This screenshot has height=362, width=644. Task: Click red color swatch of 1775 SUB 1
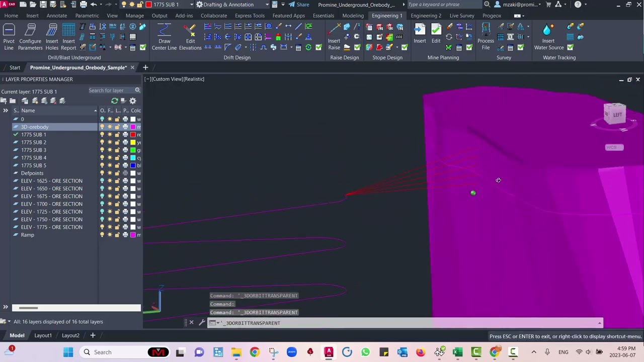click(133, 135)
